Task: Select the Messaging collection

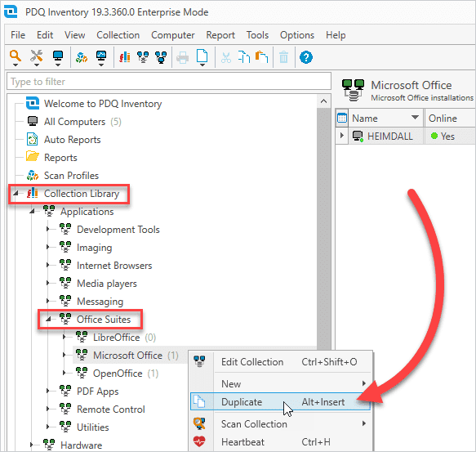Action: coord(100,302)
